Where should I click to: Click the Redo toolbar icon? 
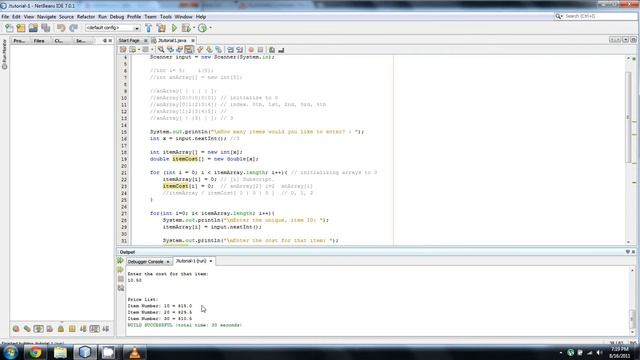pos(73,28)
